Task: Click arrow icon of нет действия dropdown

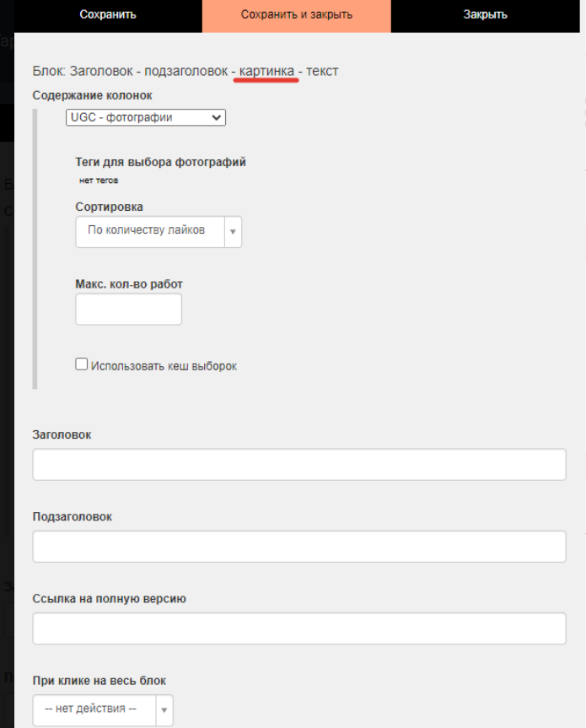Action: coord(164,710)
